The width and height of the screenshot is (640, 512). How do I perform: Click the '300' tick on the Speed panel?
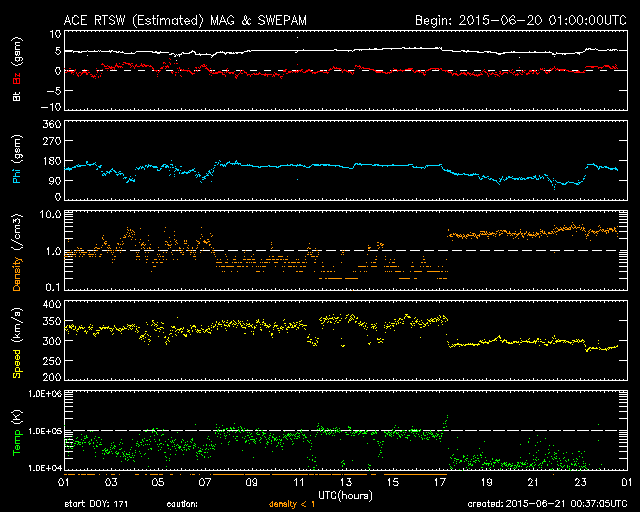click(x=52, y=341)
